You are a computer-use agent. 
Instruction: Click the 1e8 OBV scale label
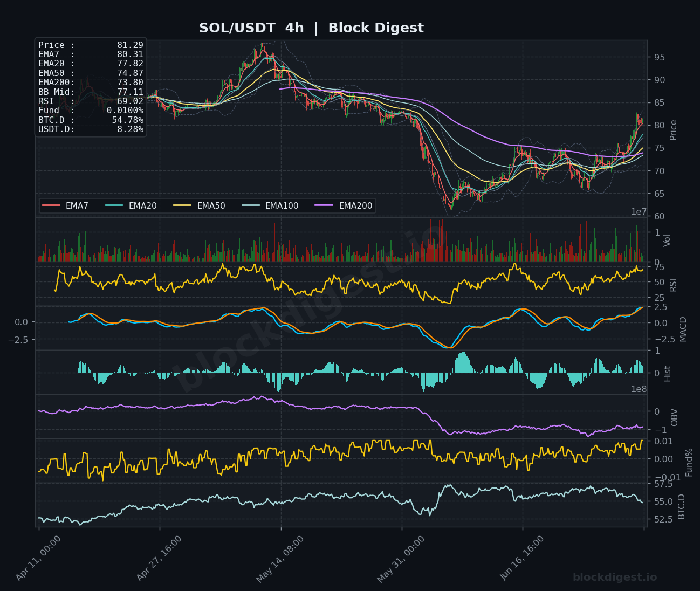639,389
